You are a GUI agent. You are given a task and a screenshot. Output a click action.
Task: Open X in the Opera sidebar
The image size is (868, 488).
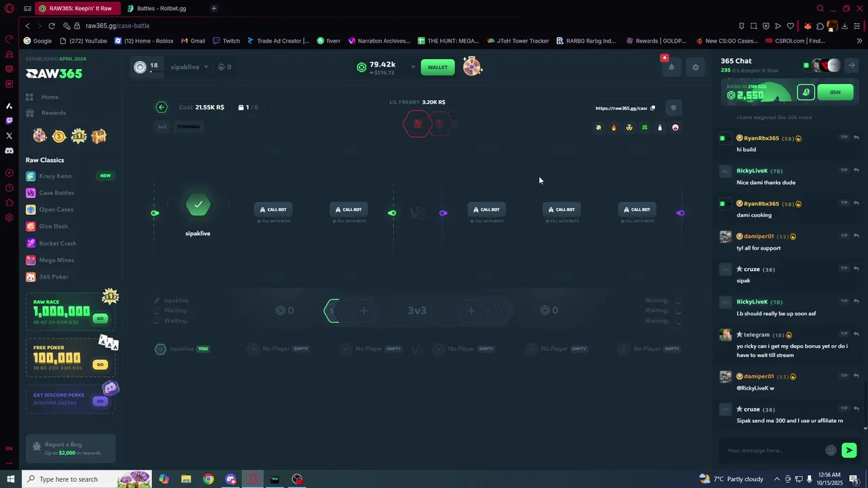click(9, 136)
